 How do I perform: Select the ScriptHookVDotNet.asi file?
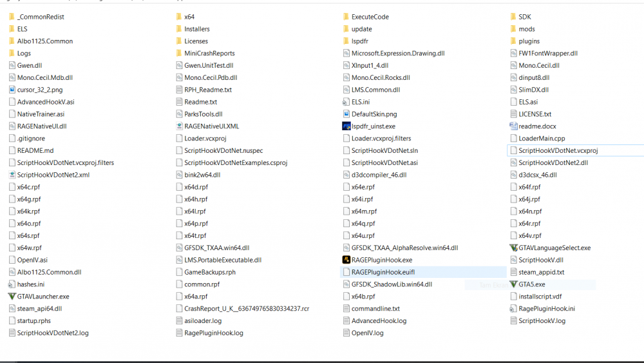(x=384, y=162)
